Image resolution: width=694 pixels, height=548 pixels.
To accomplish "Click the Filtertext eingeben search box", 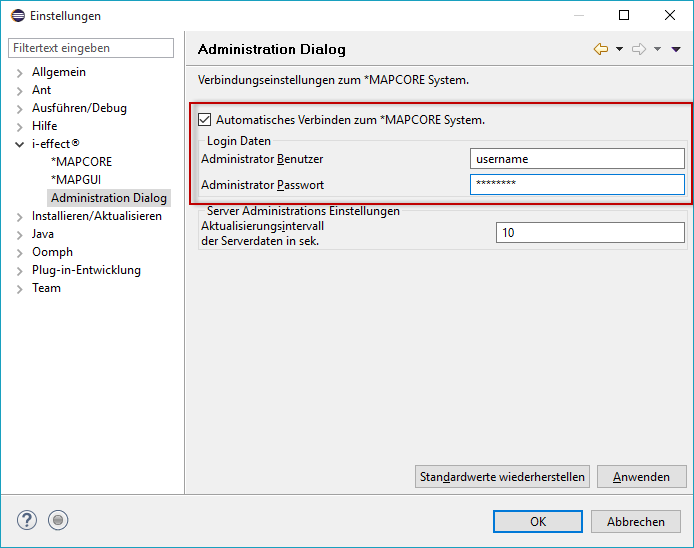I will pyautogui.click(x=91, y=48).
